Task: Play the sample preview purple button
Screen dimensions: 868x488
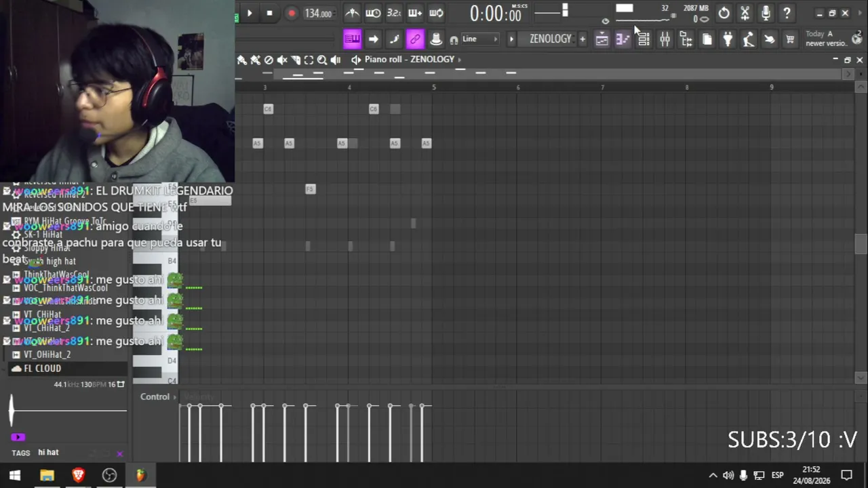Action: coord(18,437)
